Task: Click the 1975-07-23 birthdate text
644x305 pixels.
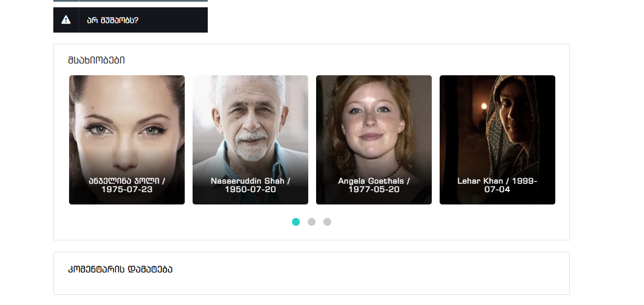Action: (126, 189)
